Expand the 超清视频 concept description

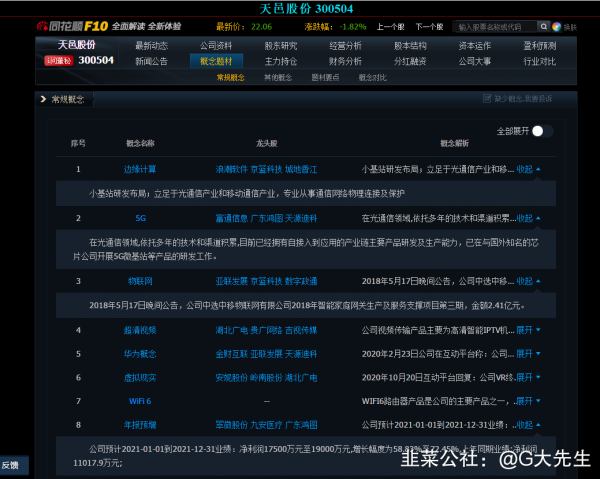(x=528, y=330)
